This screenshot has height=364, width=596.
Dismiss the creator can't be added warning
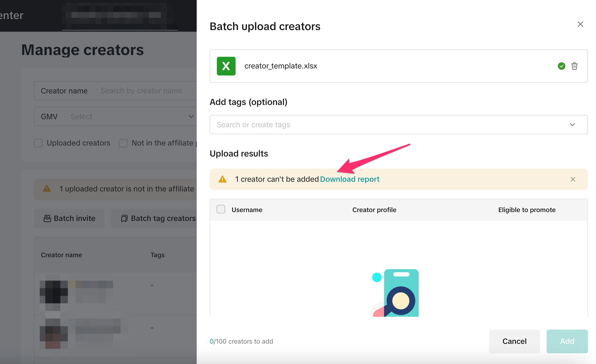[x=573, y=179]
